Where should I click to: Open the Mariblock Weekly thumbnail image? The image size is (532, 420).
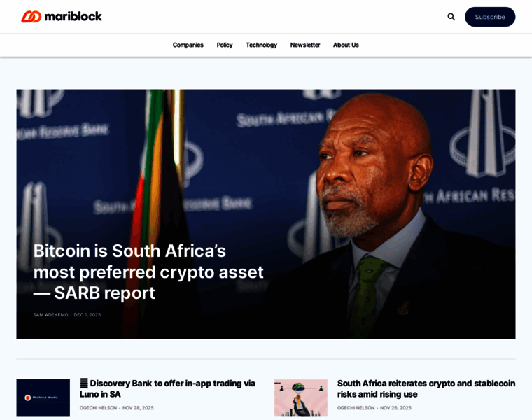[43, 398]
